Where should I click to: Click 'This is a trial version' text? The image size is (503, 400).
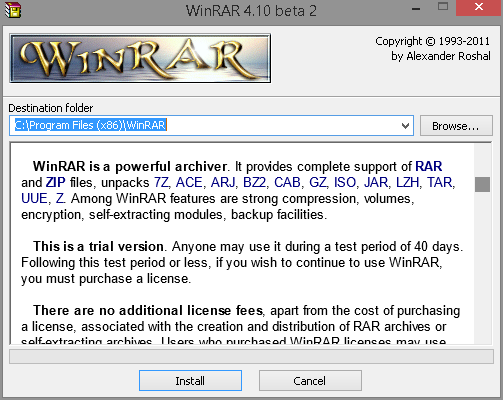point(98,246)
